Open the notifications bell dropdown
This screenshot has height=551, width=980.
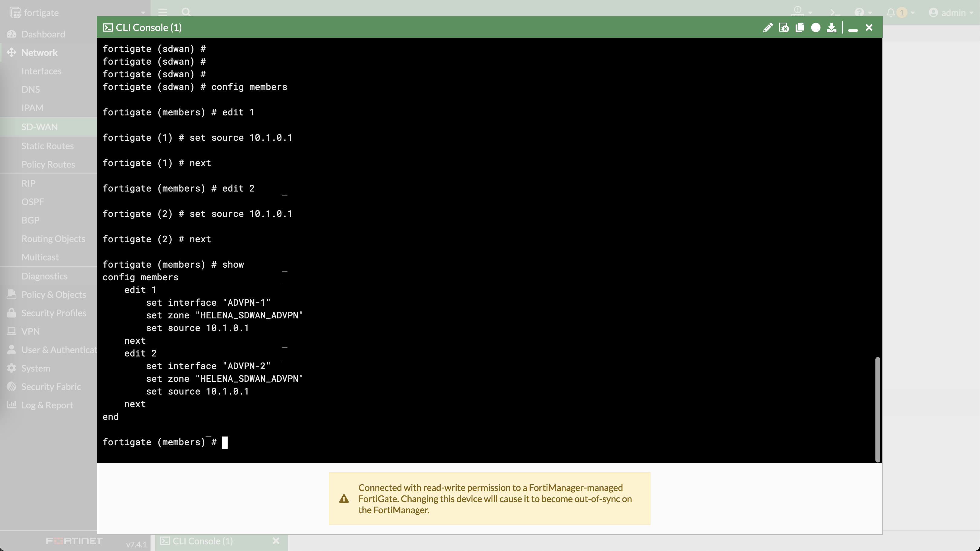click(x=891, y=13)
